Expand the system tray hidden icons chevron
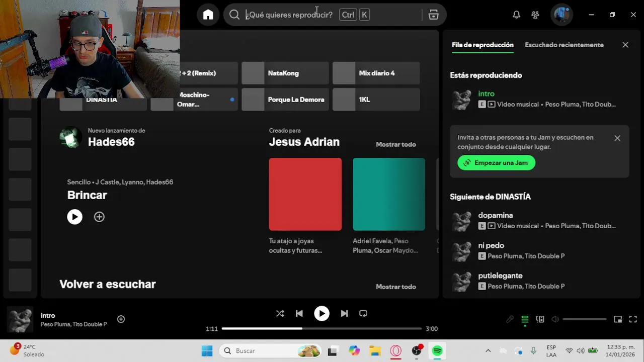This screenshot has width=644, height=362. coord(488,351)
